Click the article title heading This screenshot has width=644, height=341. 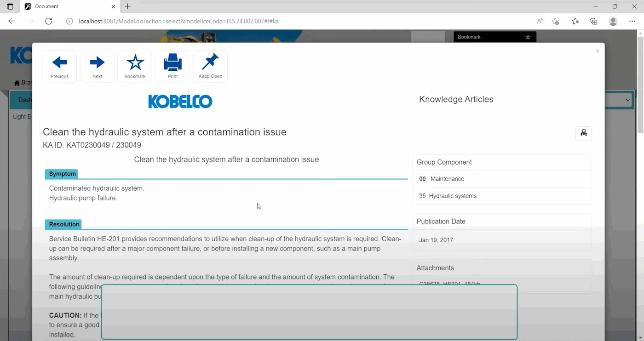coord(165,132)
